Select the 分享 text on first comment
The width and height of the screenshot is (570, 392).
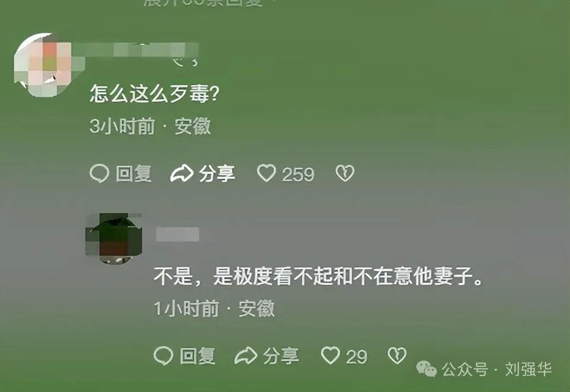click(x=217, y=173)
